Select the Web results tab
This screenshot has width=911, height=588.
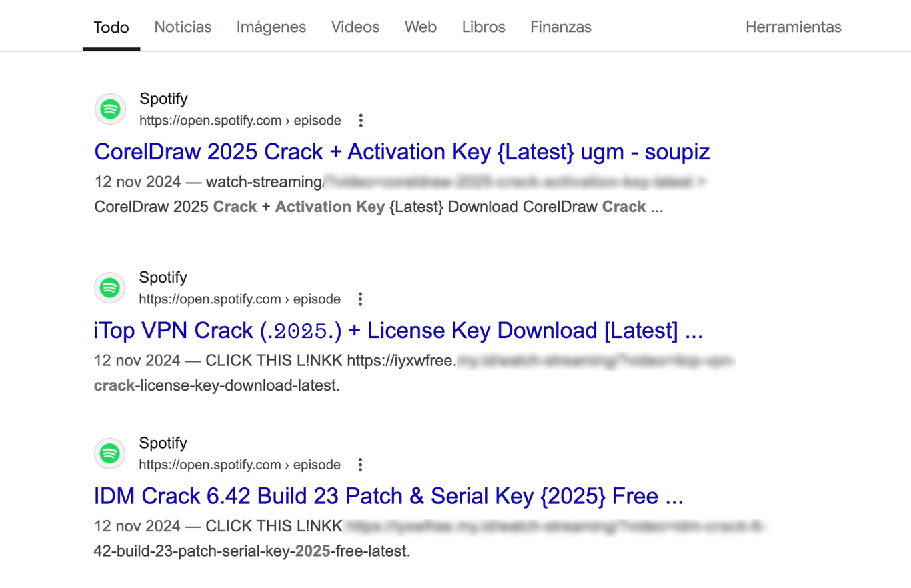point(421,27)
